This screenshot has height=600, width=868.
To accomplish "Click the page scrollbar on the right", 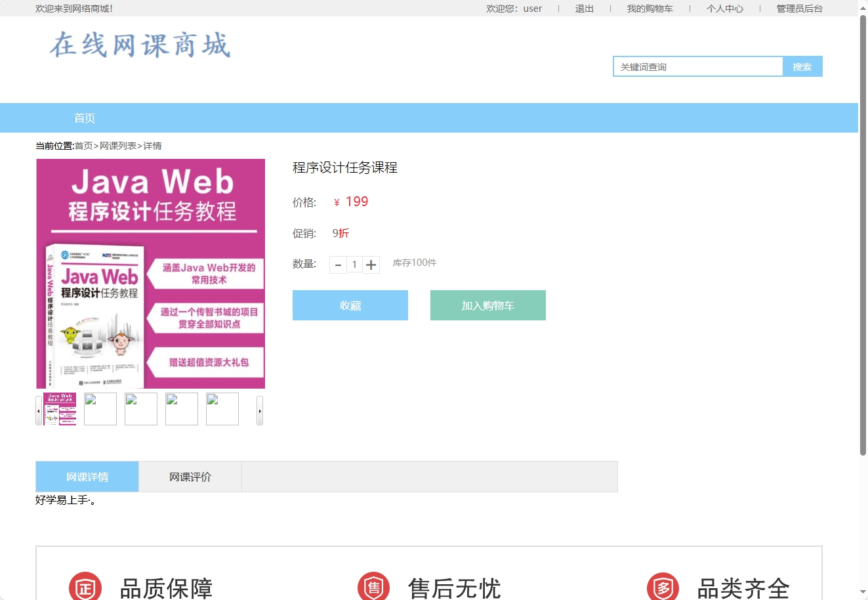I will click(863, 295).
